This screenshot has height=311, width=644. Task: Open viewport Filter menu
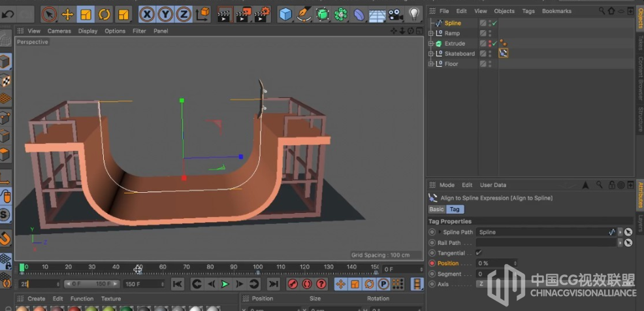coord(139,31)
